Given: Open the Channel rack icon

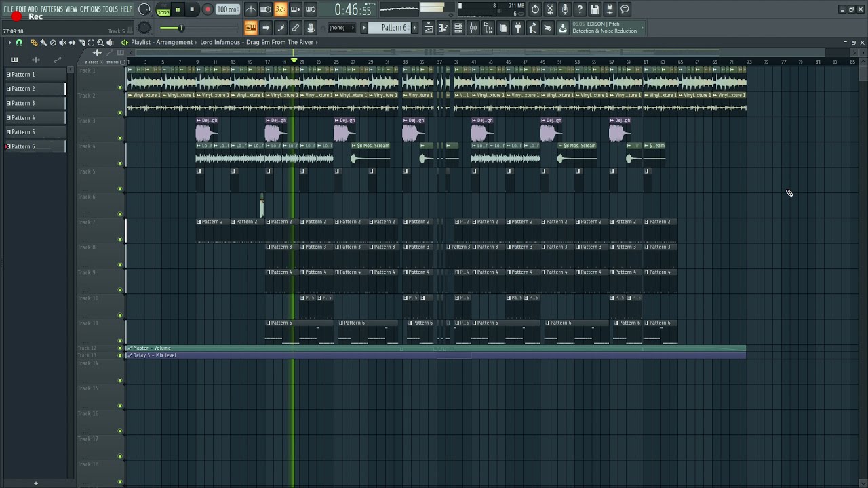Looking at the screenshot, I should pos(458,28).
